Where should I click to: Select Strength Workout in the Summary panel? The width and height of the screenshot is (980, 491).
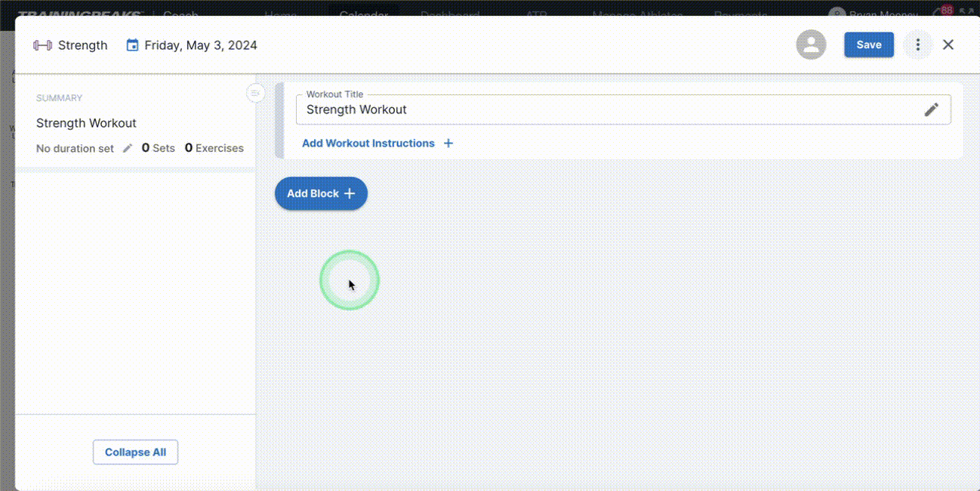[x=86, y=123]
